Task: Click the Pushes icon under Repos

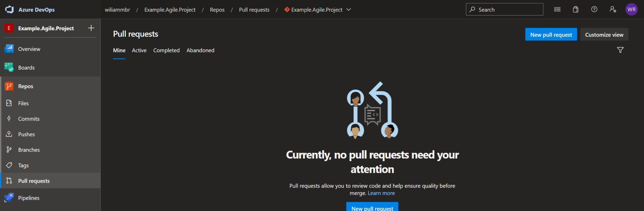Action: tap(9, 134)
